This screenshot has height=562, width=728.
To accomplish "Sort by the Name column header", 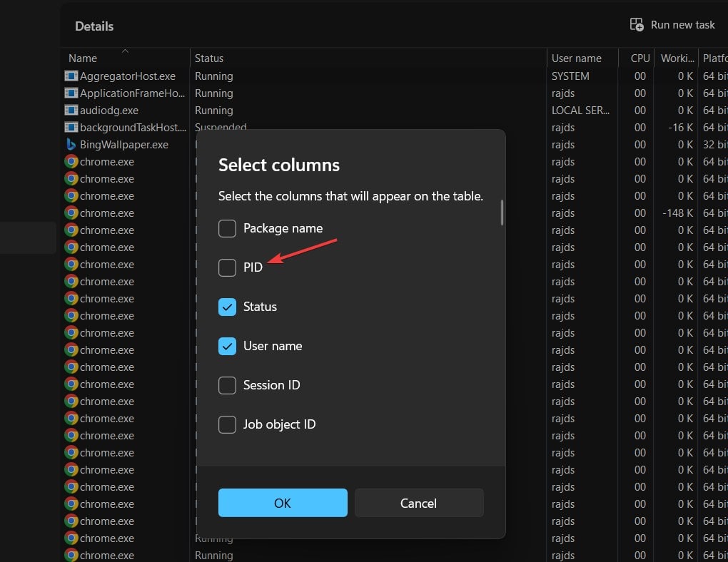I will pyautogui.click(x=83, y=58).
